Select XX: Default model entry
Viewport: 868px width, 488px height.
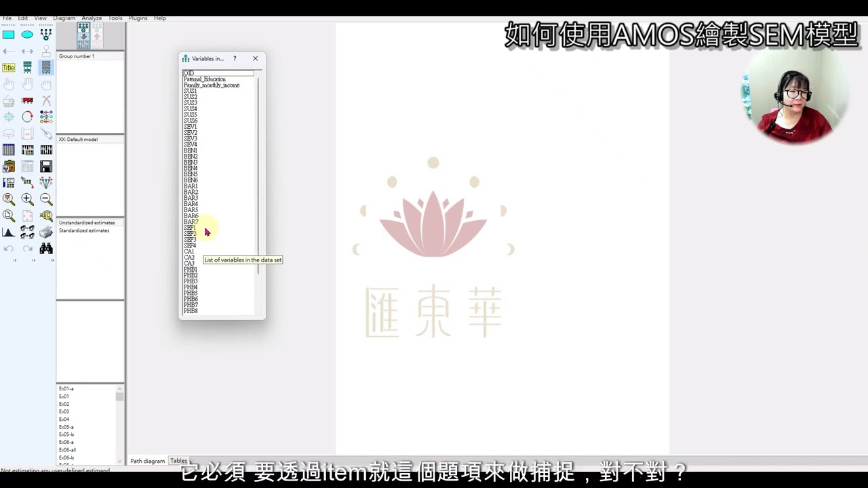(78, 140)
